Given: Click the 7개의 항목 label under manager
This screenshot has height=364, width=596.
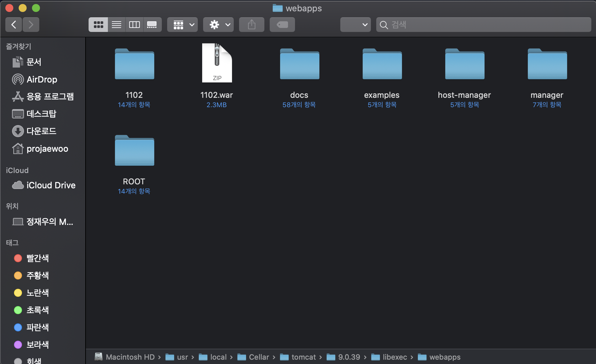Looking at the screenshot, I should (547, 105).
